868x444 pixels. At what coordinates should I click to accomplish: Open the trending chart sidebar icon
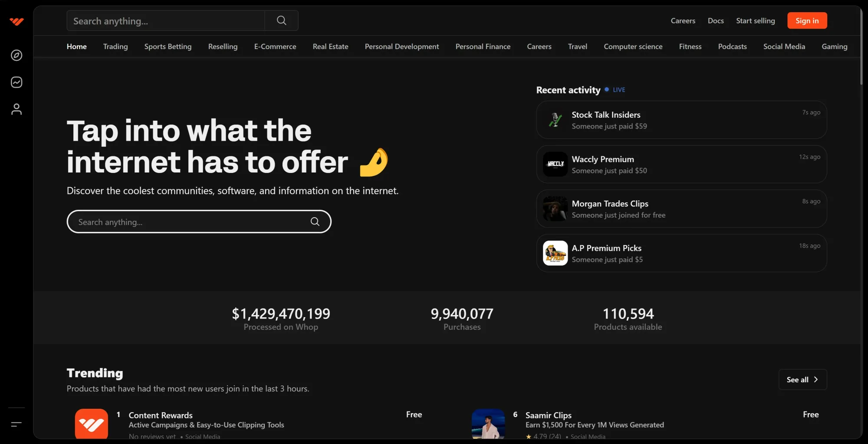coord(16,82)
